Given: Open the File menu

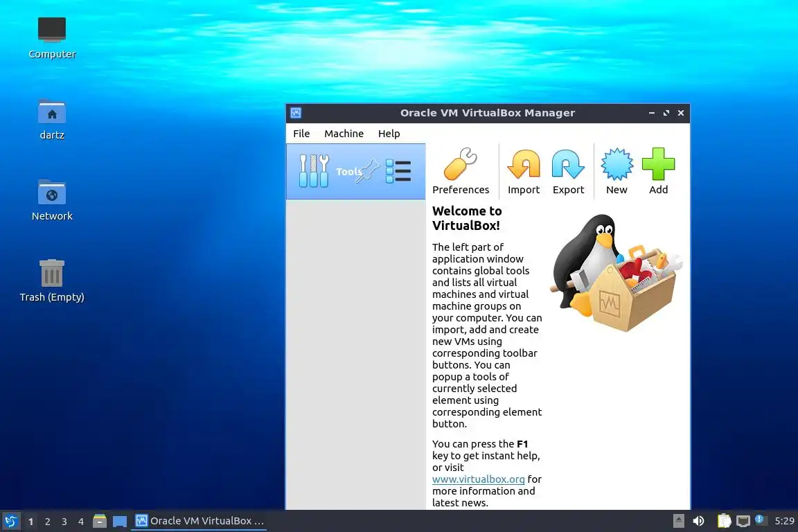Looking at the screenshot, I should tap(301, 134).
